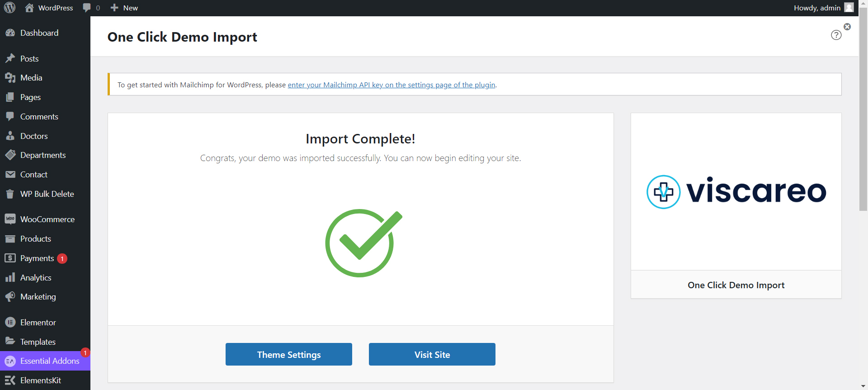This screenshot has width=868, height=390.
Task: Open the Departments menu item
Action: (45, 155)
